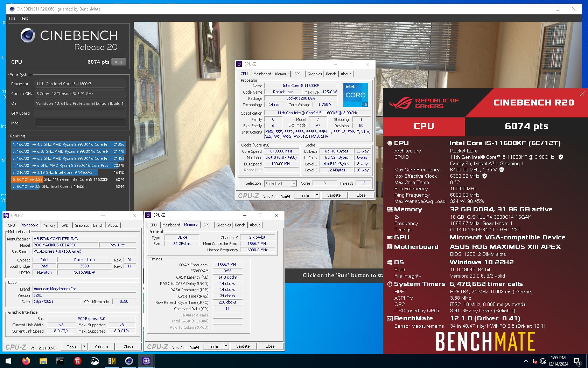The height and width of the screenshot is (368, 588).
Task: Switch to CPU-Z via its taskbar icon
Action: pyautogui.click(x=146, y=361)
